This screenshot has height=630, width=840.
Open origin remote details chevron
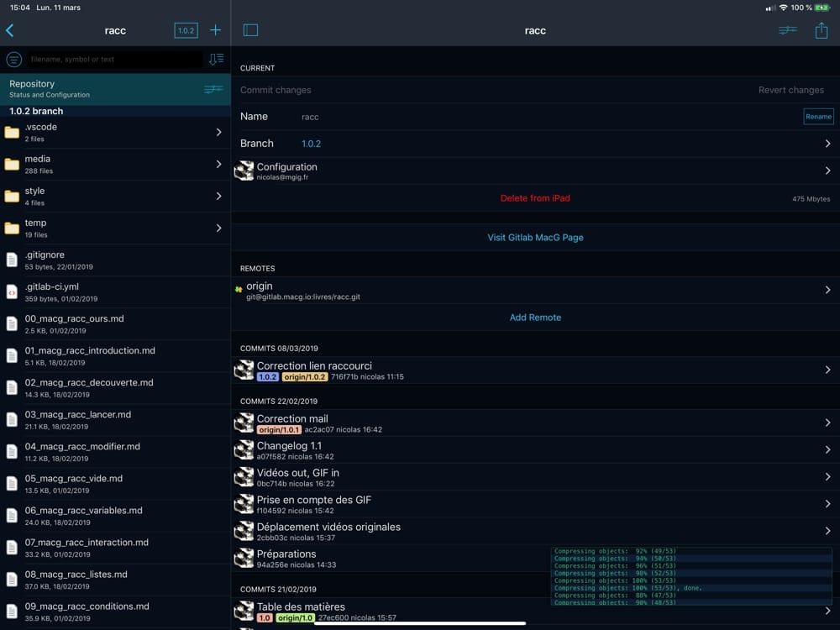point(827,290)
